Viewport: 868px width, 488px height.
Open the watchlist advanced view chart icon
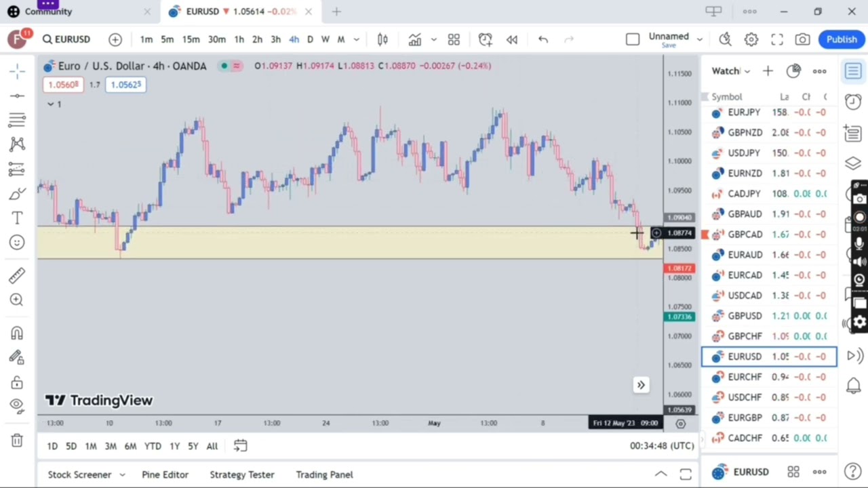pyautogui.click(x=793, y=71)
